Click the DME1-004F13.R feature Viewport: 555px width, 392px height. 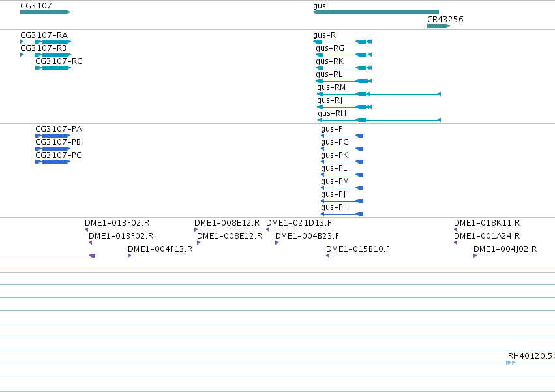click(x=130, y=256)
